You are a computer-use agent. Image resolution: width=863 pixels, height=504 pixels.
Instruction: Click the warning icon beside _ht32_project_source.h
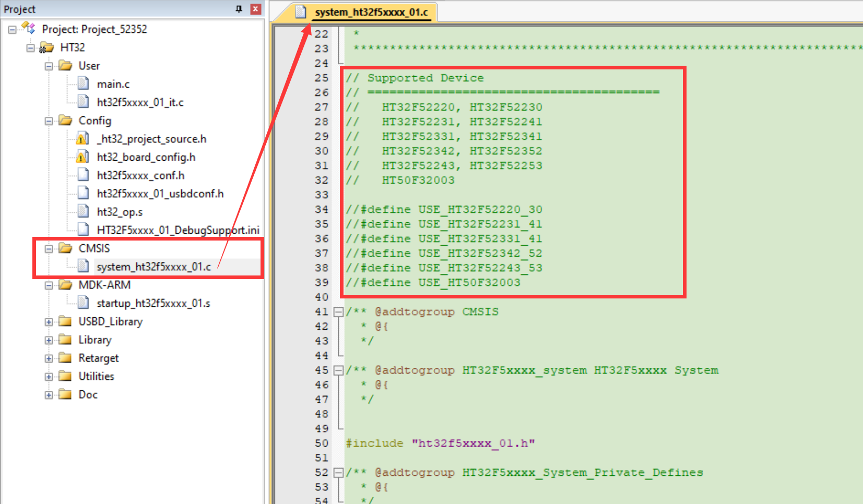[x=82, y=139]
